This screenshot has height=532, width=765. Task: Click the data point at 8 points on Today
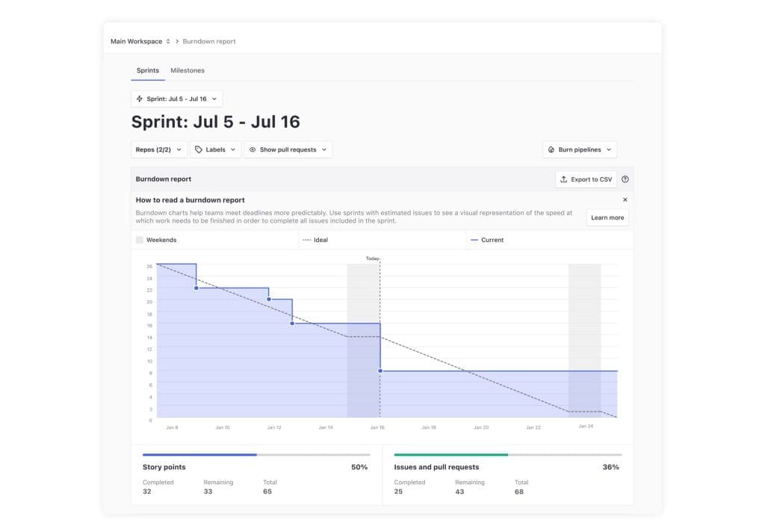pyautogui.click(x=380, y=371)
